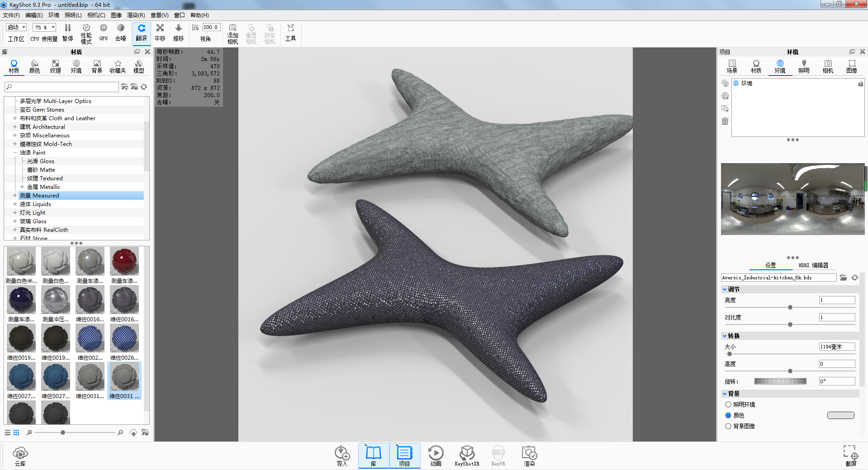The width and height of the screenshot is (868, 470).
Task: Switch library to Backplates tab
Action: pos(97,66)
